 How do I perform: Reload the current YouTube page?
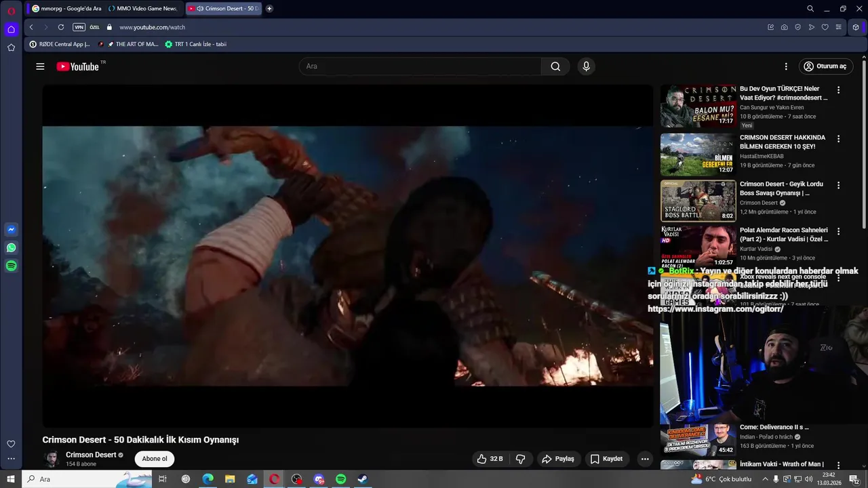[x=61, y=27]
